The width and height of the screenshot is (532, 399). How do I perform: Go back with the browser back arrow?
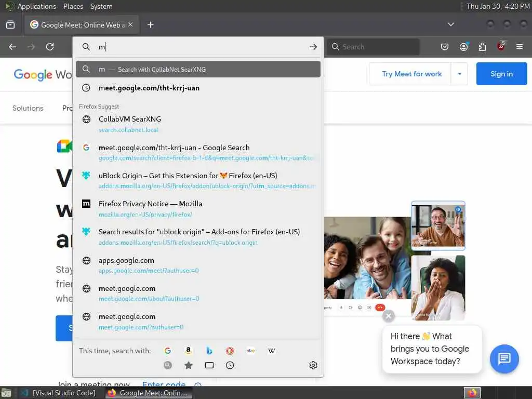(x=12, y=47)
